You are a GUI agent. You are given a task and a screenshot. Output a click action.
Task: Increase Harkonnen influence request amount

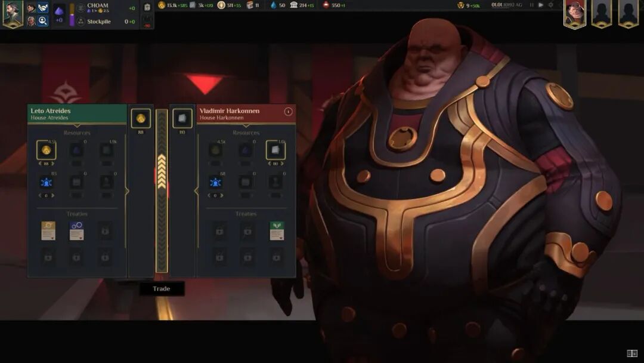click(x=222, y=196)
